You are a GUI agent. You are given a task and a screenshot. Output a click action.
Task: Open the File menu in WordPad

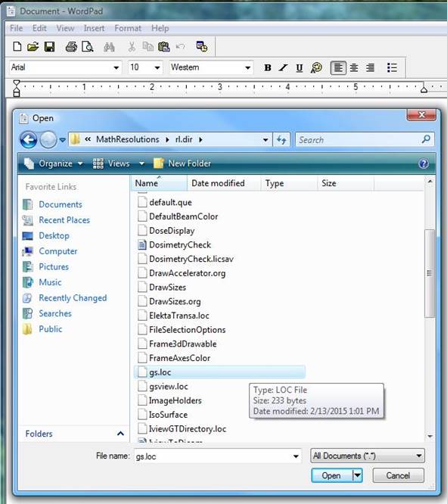(16, 28)
